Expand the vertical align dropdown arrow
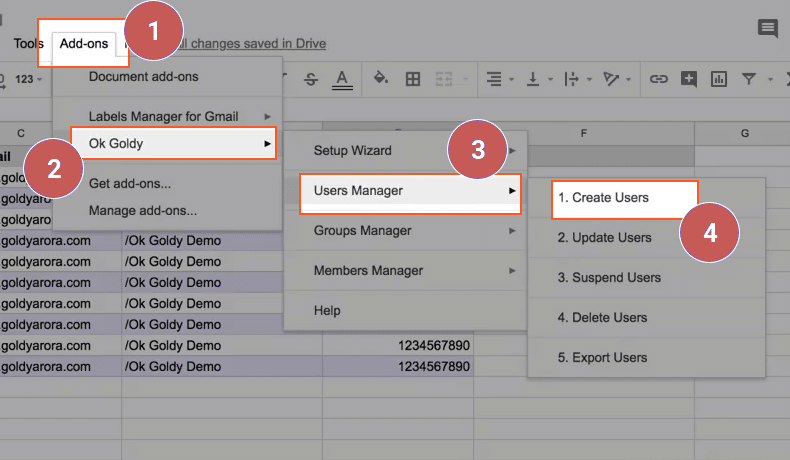The height and width of the screenshot is (460, 790). [x=550, y=79]
